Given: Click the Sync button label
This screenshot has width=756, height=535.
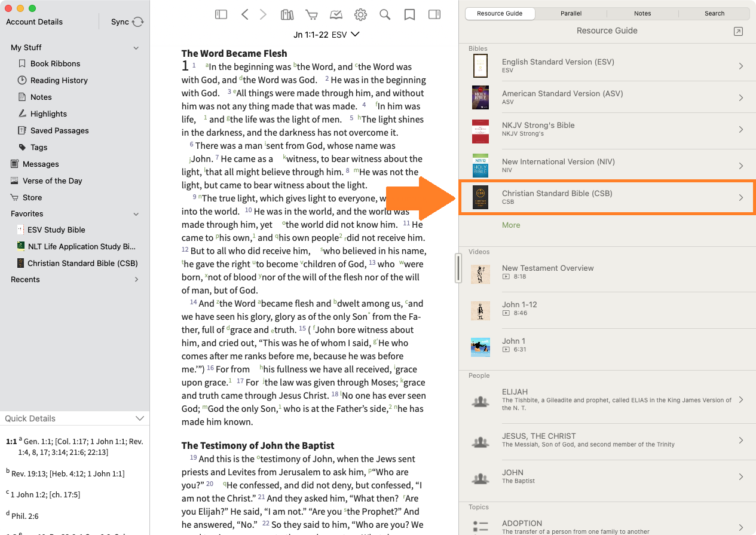Looking at the screenshot, I should (120, 22).
